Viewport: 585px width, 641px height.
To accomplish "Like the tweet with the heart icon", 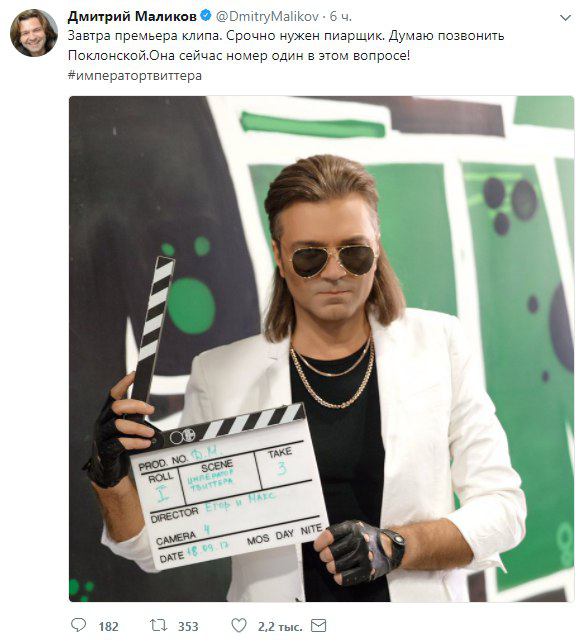I will pos(239,625).
